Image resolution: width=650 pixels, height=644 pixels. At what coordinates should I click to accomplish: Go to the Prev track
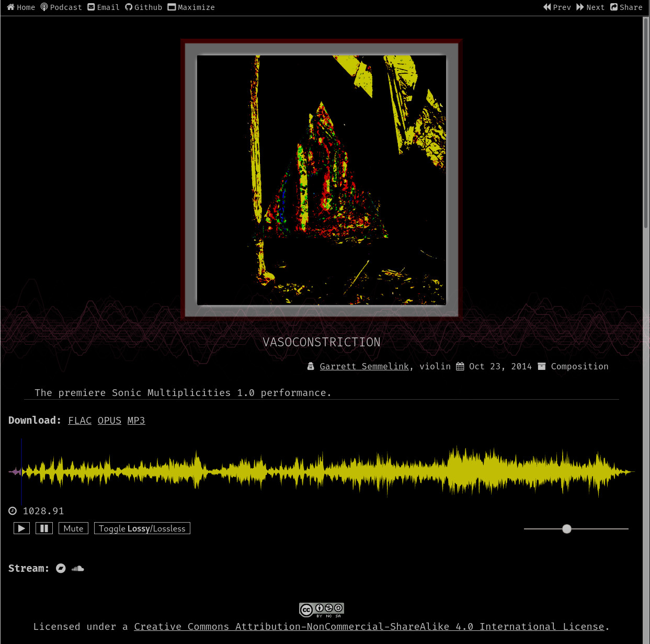coord(557,7)
